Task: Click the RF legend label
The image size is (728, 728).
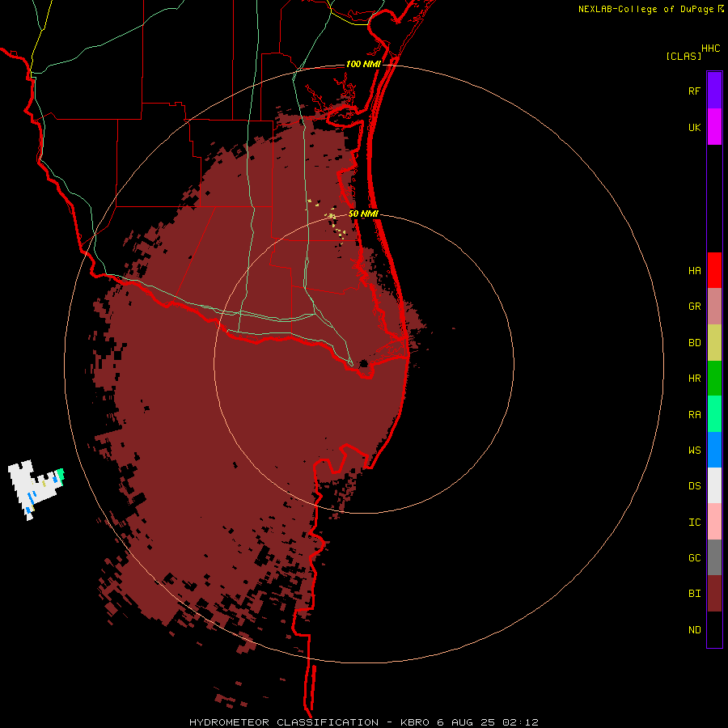Action: click(694, 91)
